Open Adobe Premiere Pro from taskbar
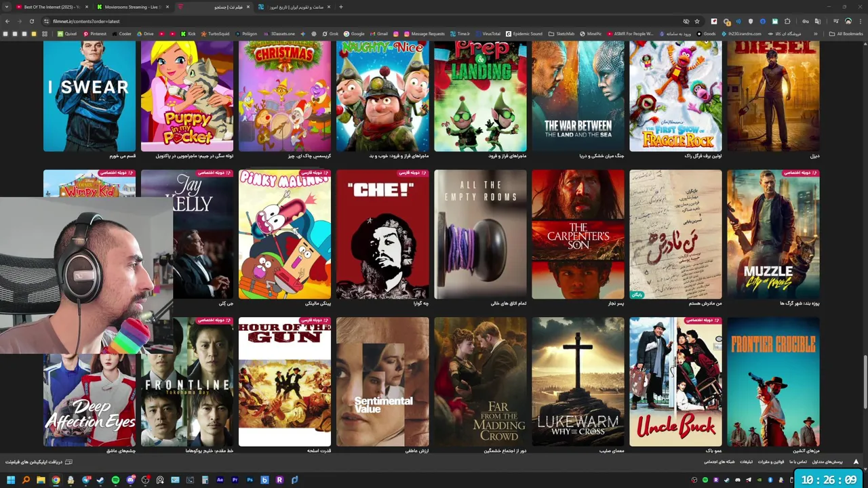The height and width of the screenshot is (488, 868). pos(235,480)
